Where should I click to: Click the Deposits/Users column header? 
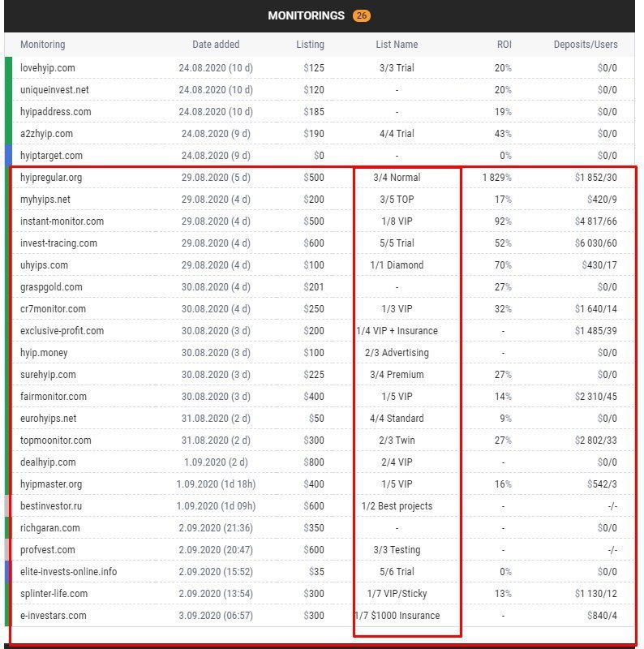[x=586, y=45]
